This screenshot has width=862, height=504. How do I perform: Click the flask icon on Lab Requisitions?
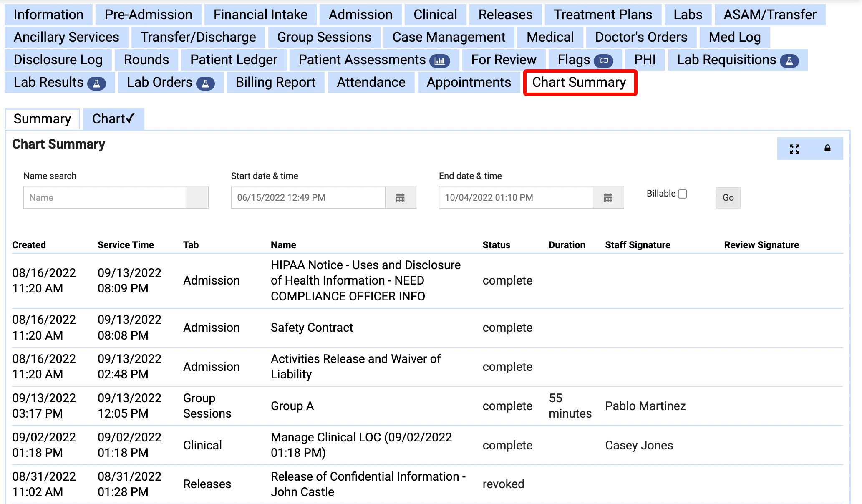tap(790, 60)
